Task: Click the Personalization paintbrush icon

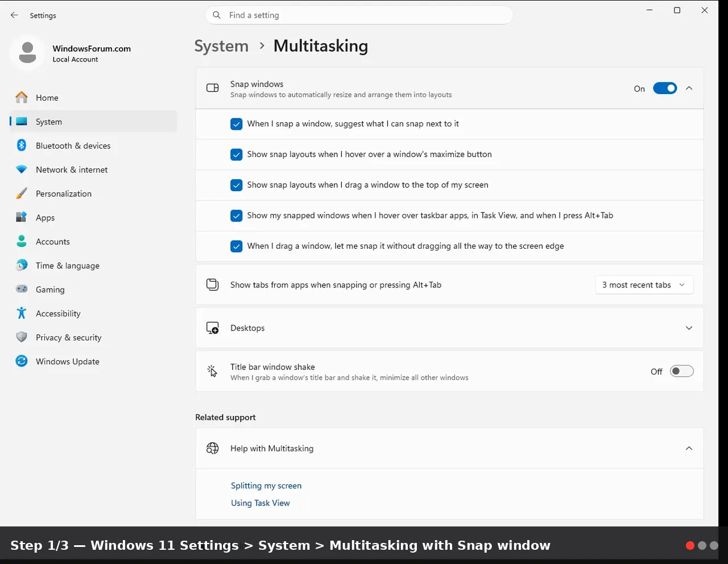Action: point(22,194)
